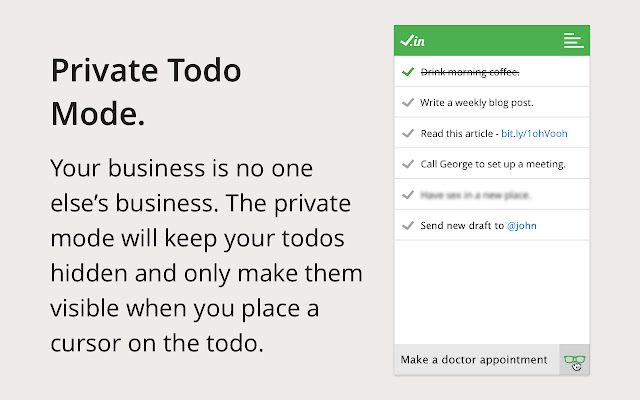The image size is (640, 400).
Task: Click the 'Call George to set up a meeting' text
Action: coord(493,163)
